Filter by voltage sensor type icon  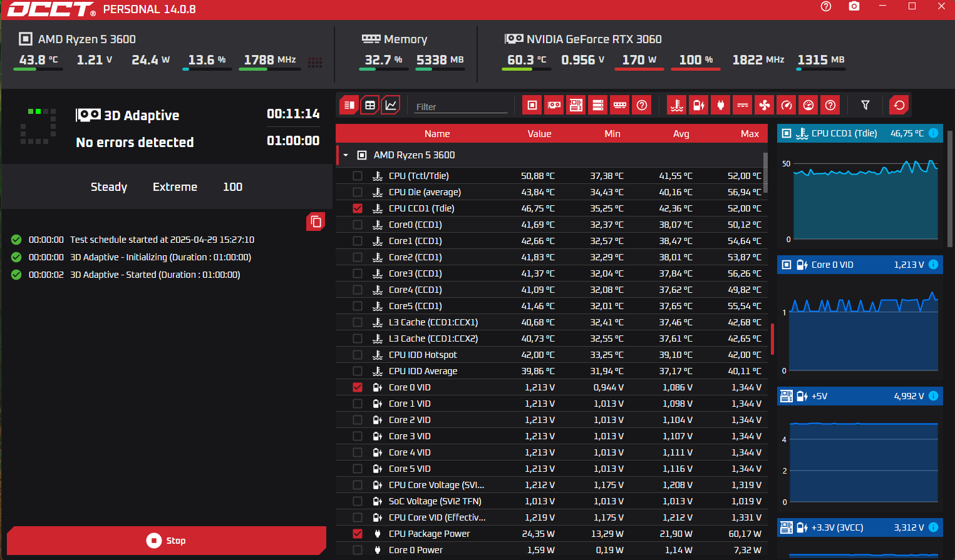tap(699, 105)
